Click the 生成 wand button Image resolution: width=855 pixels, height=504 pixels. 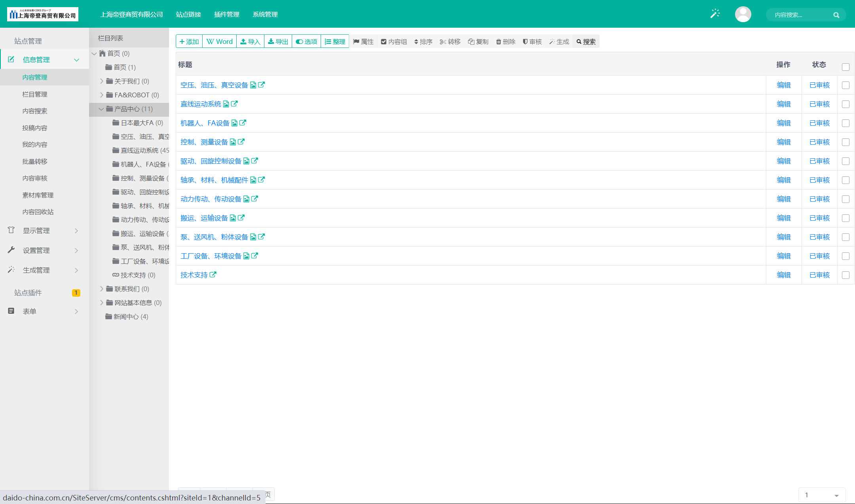tap(559, 42)
